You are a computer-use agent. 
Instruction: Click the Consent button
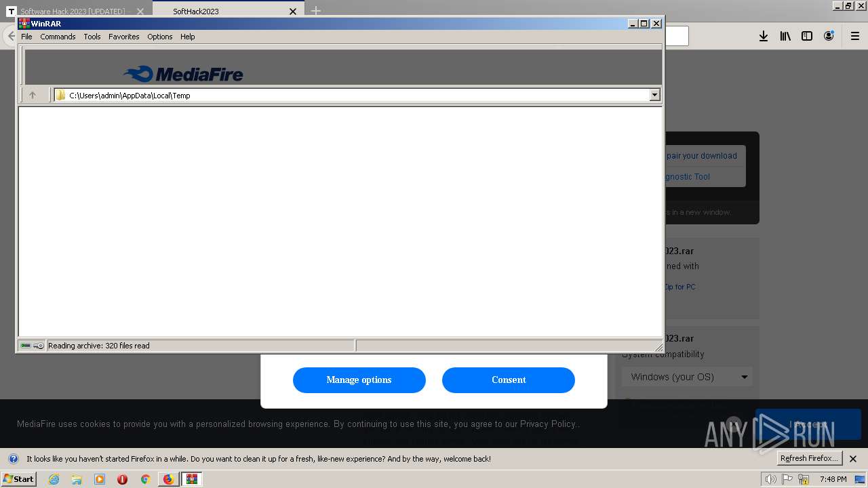tap(509, 380)
